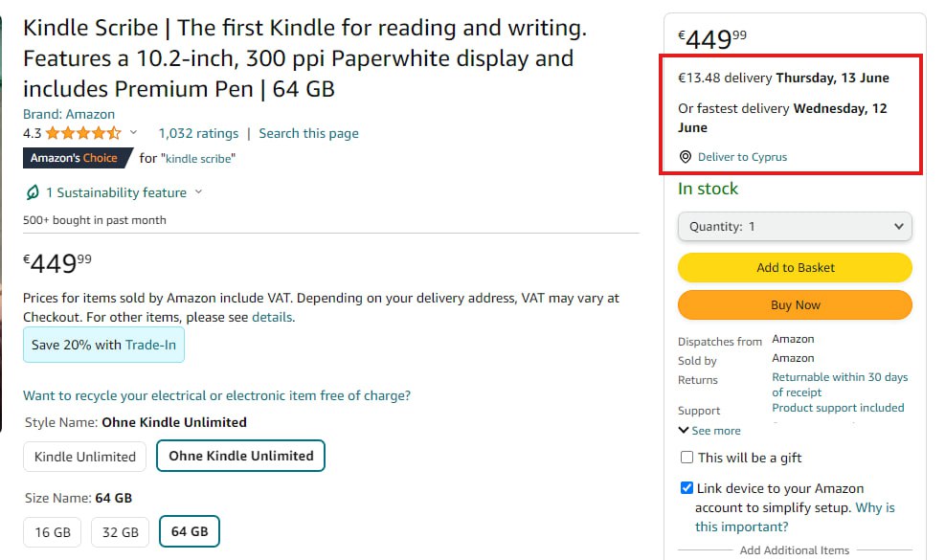Choose the 16 GB size option

click(53, 532)
